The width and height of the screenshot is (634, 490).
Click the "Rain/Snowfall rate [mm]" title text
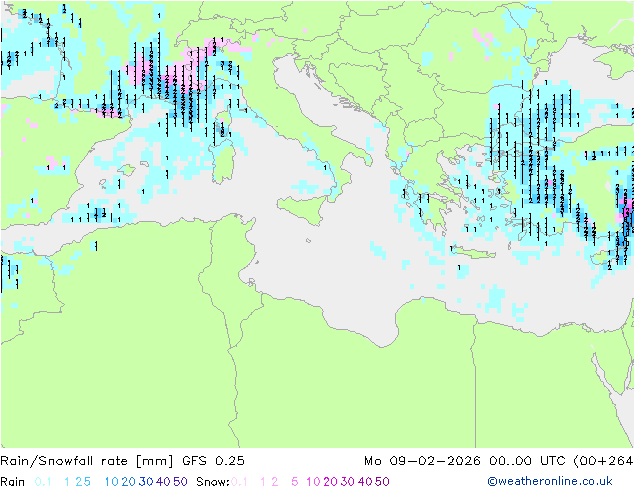87,461
